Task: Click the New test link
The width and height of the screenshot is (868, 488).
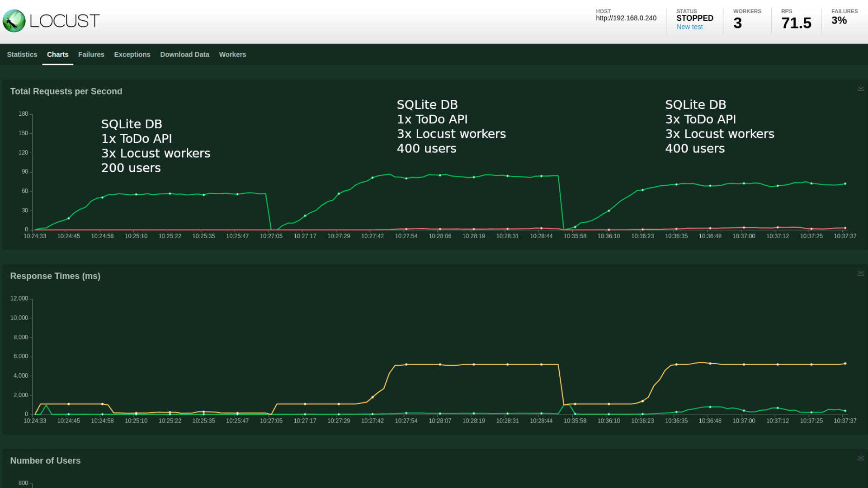Action: 689,27
